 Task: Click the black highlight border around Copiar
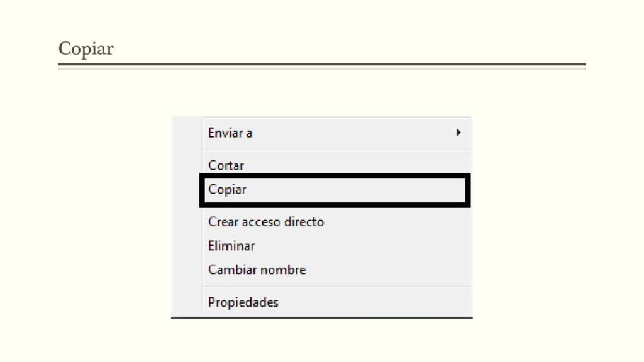(x=334, y=177)
